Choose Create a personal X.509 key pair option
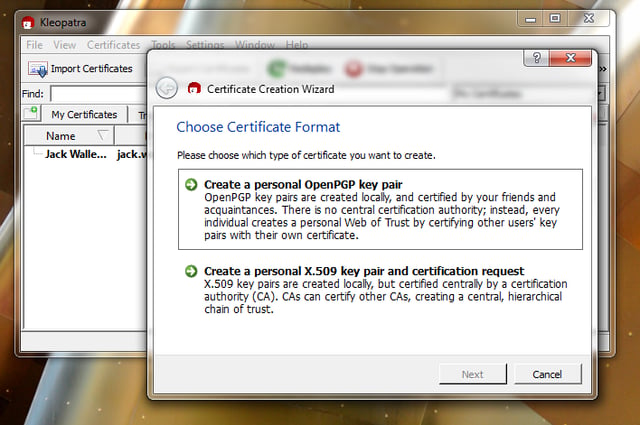The height and width of the screenshot is (425, 640). pos(380,290)
